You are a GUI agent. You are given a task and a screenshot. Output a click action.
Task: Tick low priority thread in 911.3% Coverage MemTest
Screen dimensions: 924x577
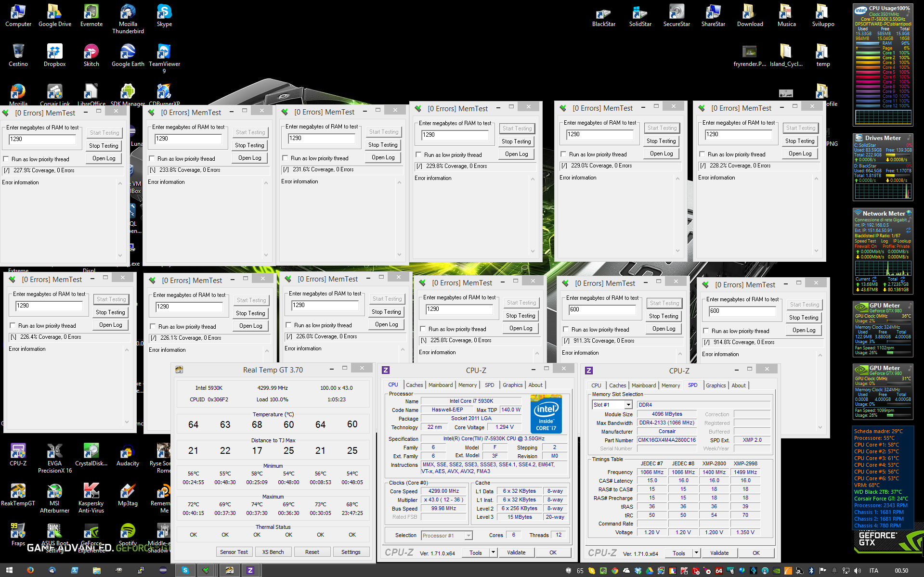[566, 329]
